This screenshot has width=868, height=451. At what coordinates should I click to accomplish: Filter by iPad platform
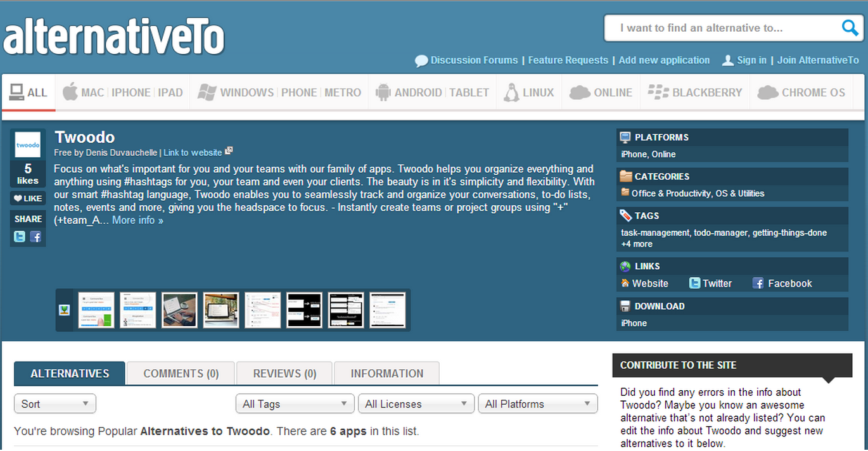170,92
